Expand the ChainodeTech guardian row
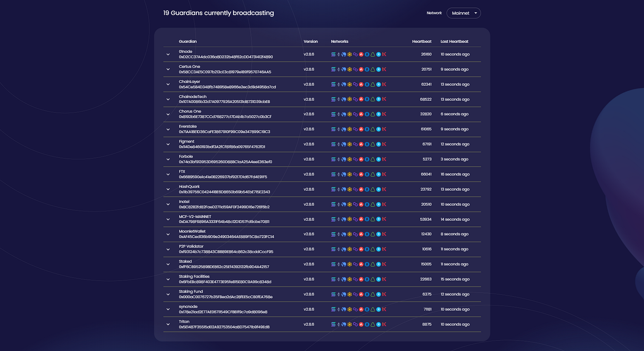 [x=168, y=99]
